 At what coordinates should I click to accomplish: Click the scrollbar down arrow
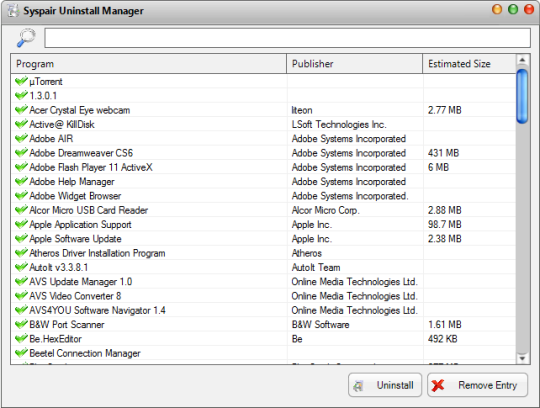click(522, 358)
